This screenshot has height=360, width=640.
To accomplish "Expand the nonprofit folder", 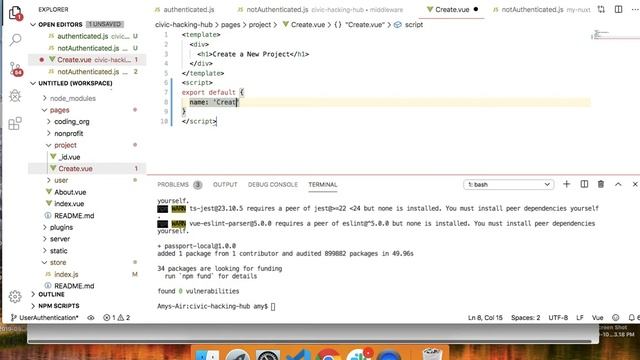I will click(x=69, y=133).
